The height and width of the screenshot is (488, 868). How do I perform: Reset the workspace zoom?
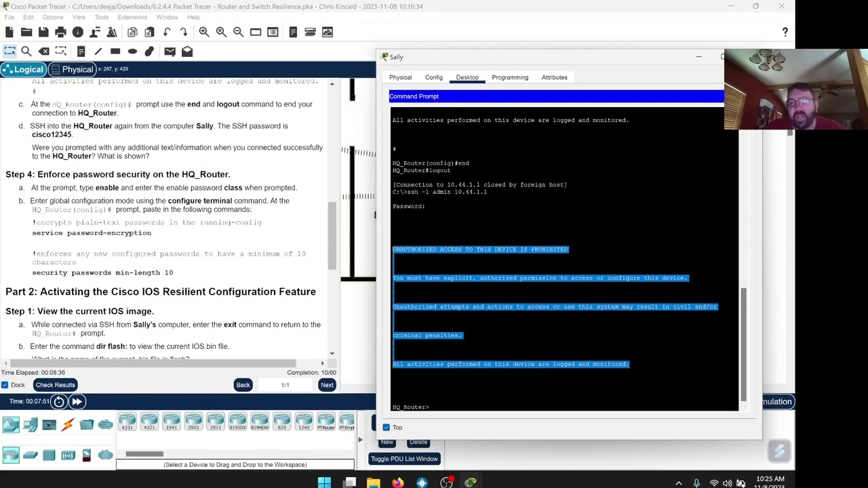coord(221,32)
